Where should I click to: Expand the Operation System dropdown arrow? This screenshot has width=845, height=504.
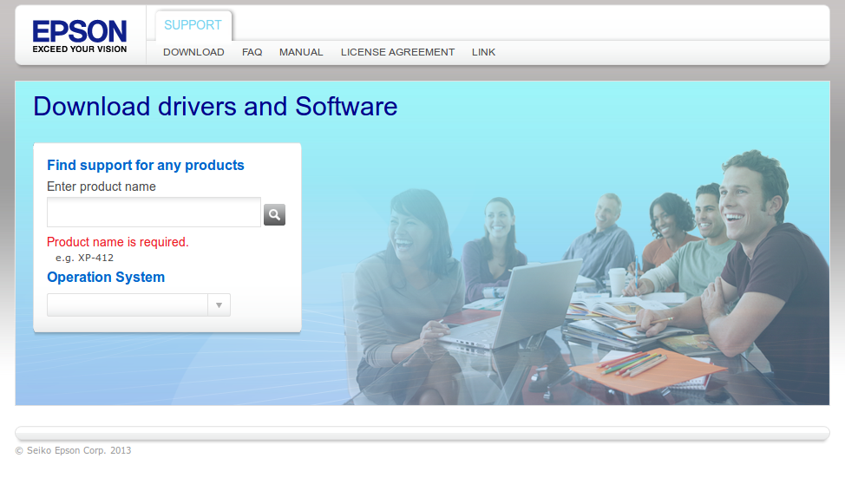[x=219, y=305]
